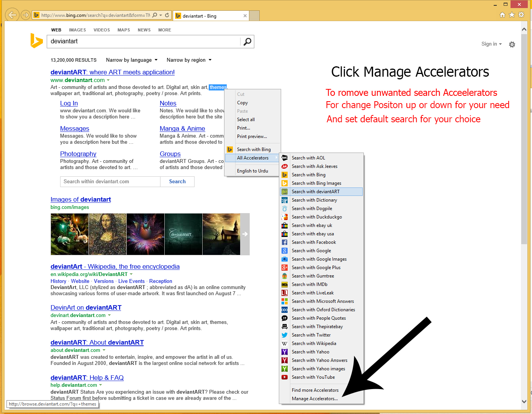This screenshot has width=532, height=414.
Task: Click the Facebook accelerator icon
Action: [x=285, y=242]
